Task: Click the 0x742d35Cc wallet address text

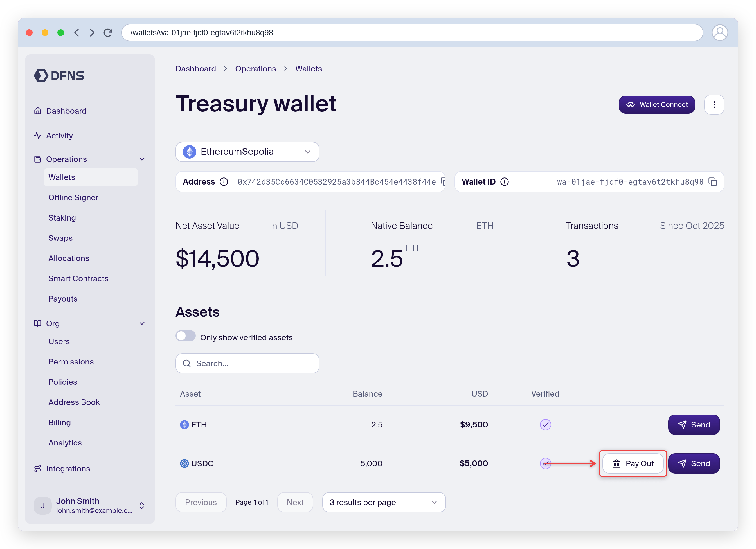Action: 337,182
